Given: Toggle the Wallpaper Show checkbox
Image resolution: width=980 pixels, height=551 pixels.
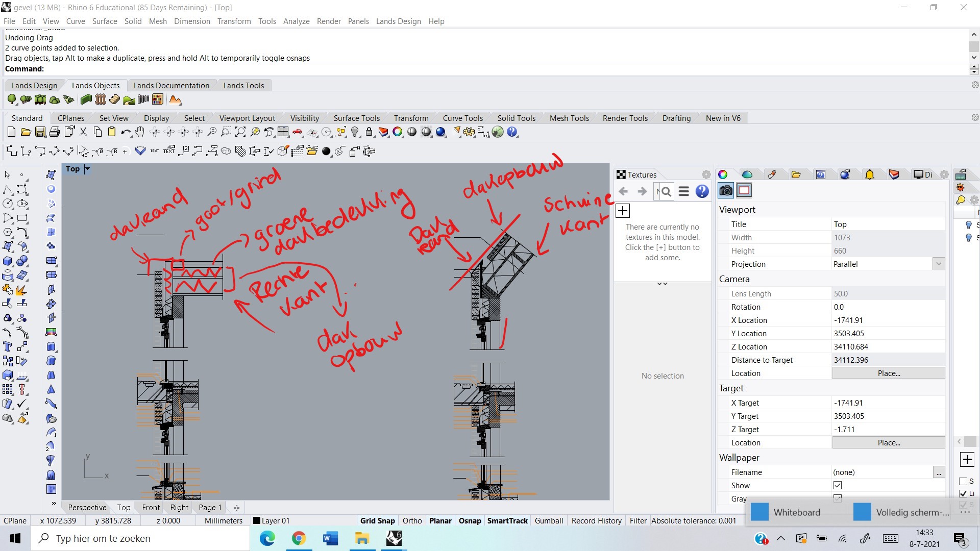Looking at the screenshot, I should pyautogui.click(x=837, y=485).
